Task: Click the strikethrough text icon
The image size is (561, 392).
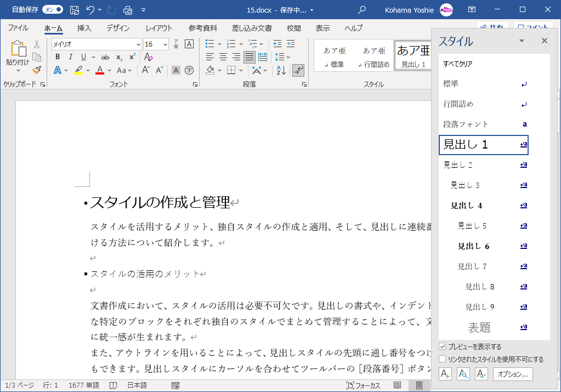Action: point(105,57)
